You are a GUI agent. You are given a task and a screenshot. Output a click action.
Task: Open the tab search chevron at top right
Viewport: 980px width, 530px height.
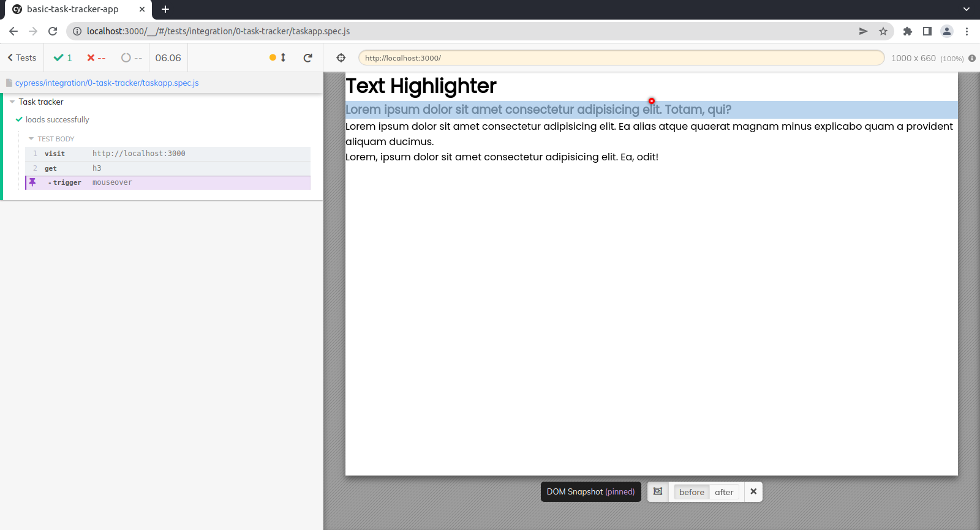pos(967,9)
